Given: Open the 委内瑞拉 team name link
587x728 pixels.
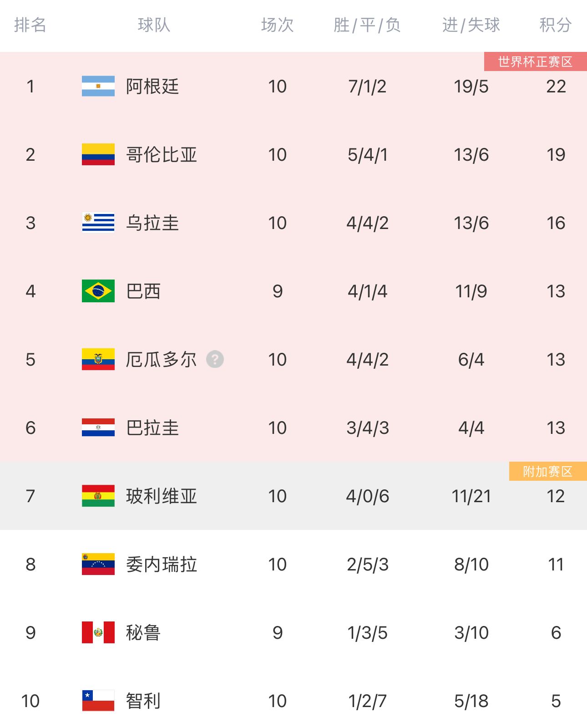Looking at the screenshot, I should 162,565.
